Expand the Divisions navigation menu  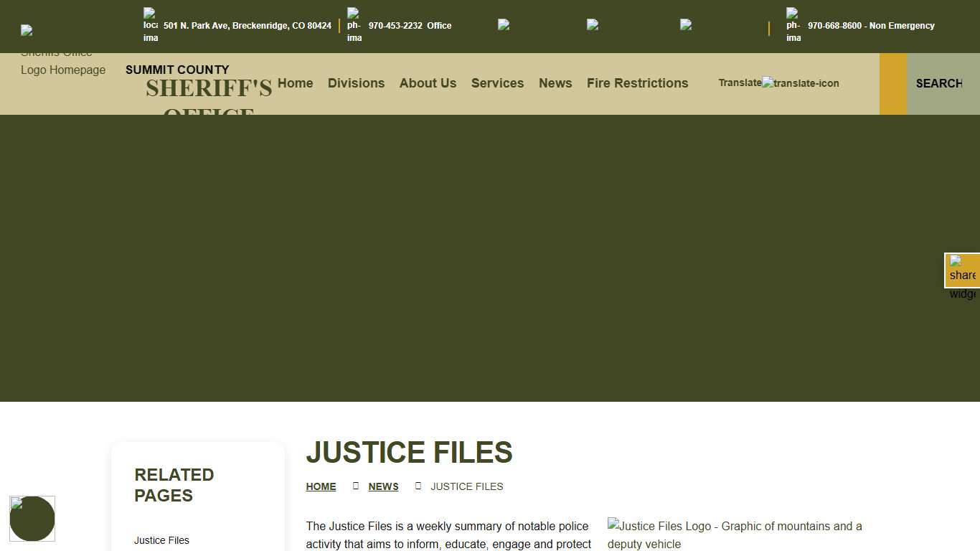click(x=356, y=83)
